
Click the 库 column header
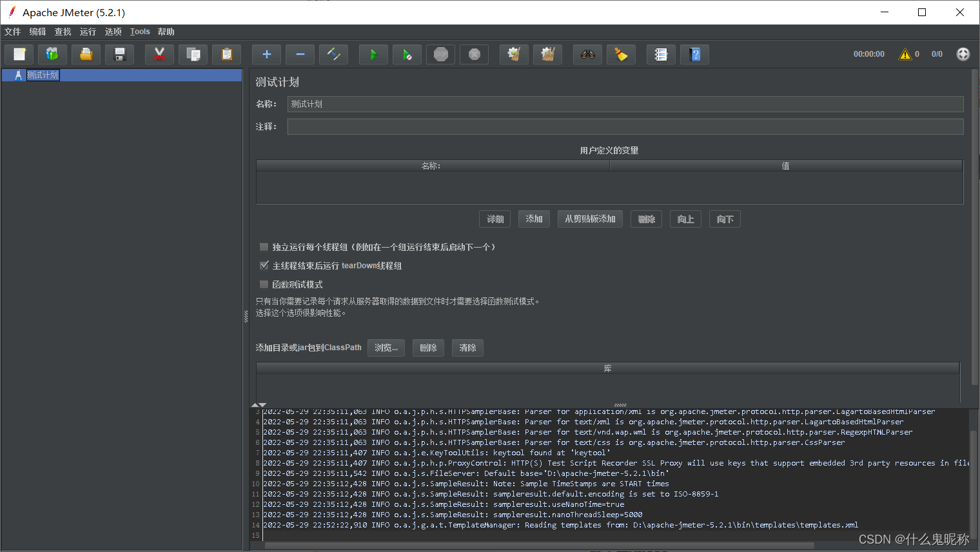click(607, 368)
